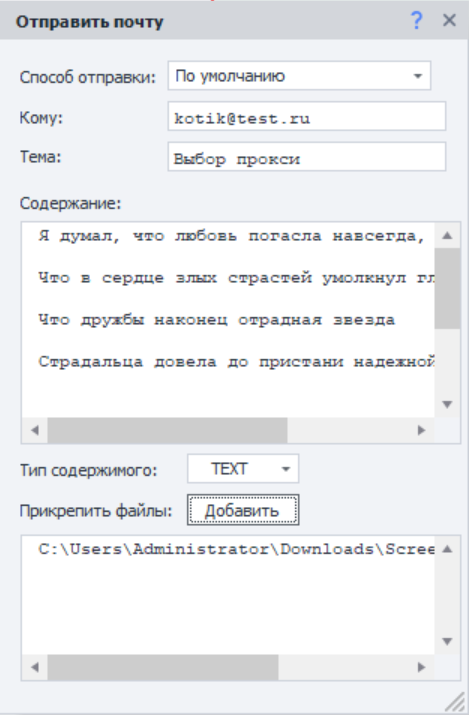
Task: Click the content area's vertical scrollbar thumb
Action: tap(447, 289)
